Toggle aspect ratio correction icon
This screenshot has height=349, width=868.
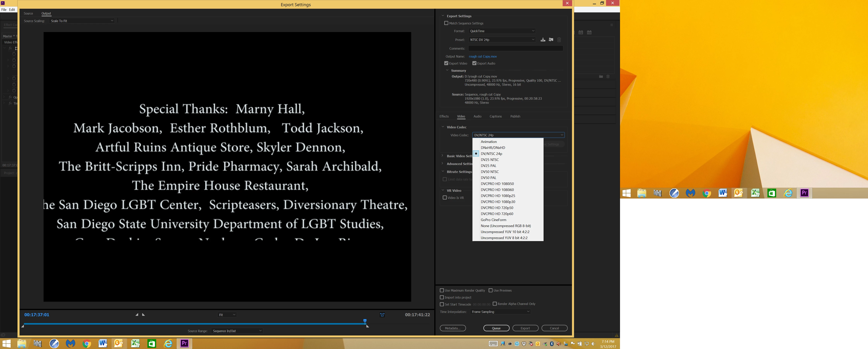[382, 315]
